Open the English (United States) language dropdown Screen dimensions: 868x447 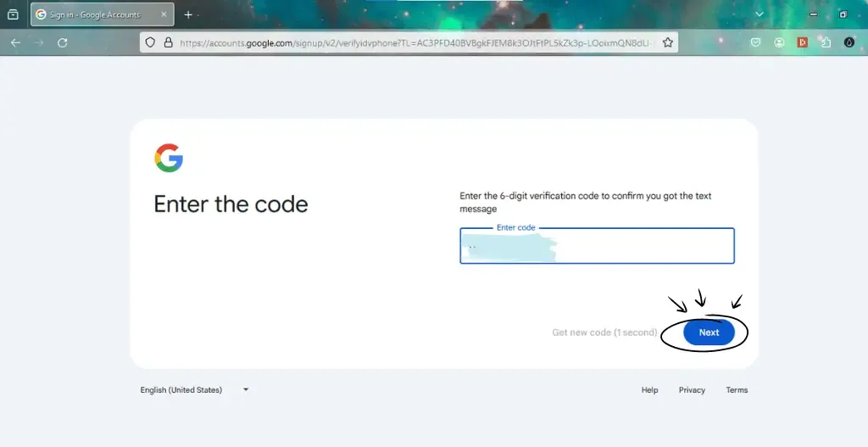pos(195,390)
